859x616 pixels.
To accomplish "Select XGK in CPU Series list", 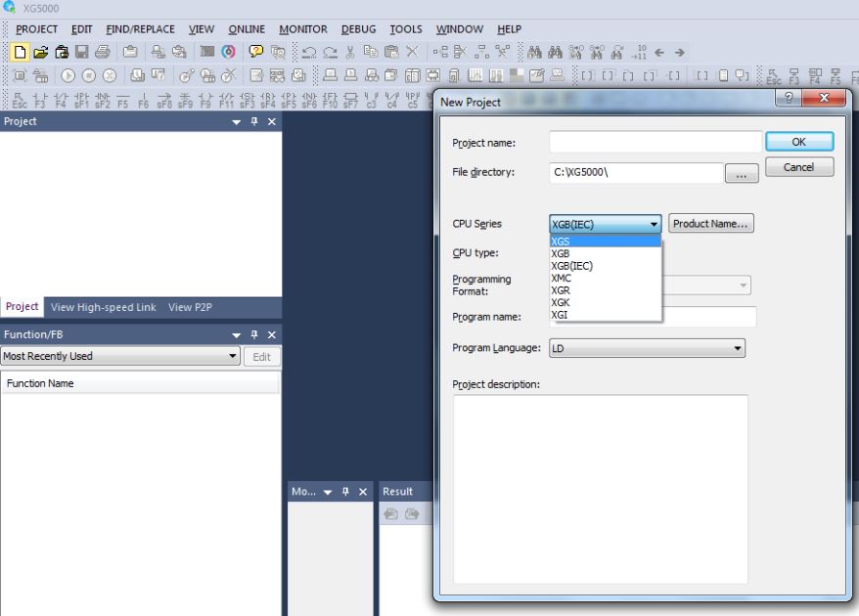I will pyautogui.click(x=605, y=303).
